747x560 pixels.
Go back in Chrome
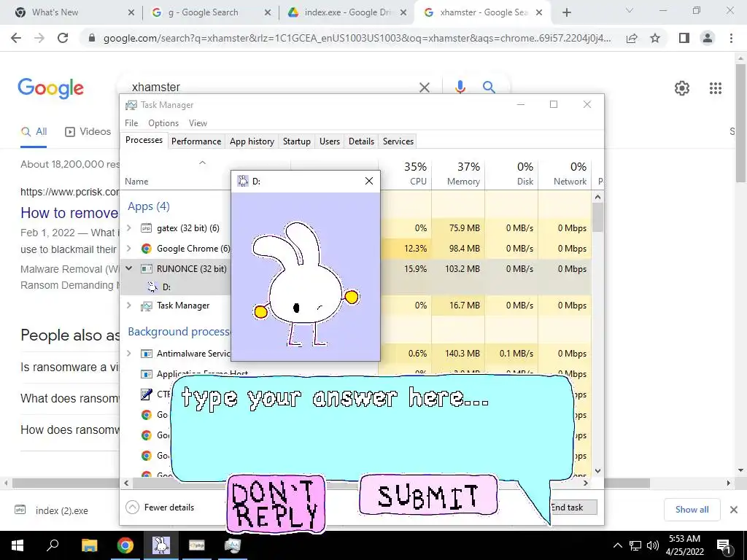(x=16, y=38)
